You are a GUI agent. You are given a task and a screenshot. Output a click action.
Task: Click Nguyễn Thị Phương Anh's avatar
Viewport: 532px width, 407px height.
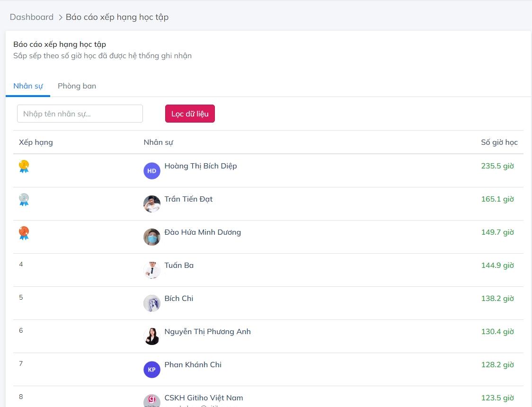coord(152,336)
